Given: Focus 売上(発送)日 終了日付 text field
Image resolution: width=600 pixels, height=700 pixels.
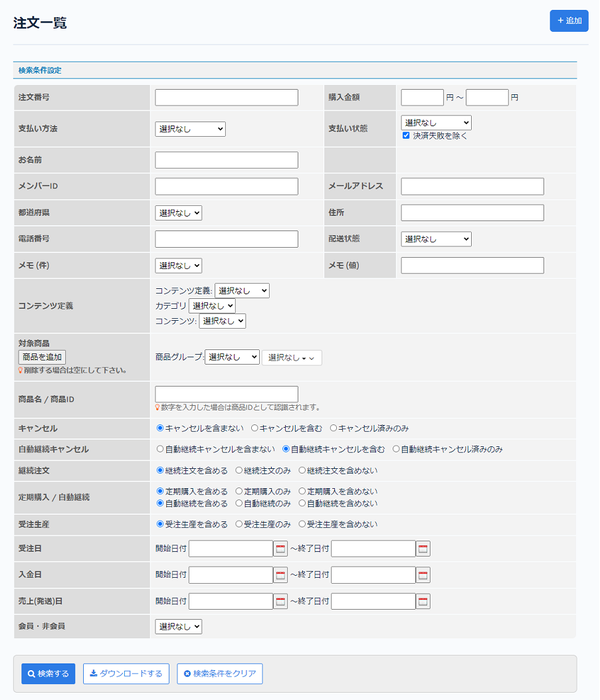Looking at the screenshot, I should tap(373, 601).
